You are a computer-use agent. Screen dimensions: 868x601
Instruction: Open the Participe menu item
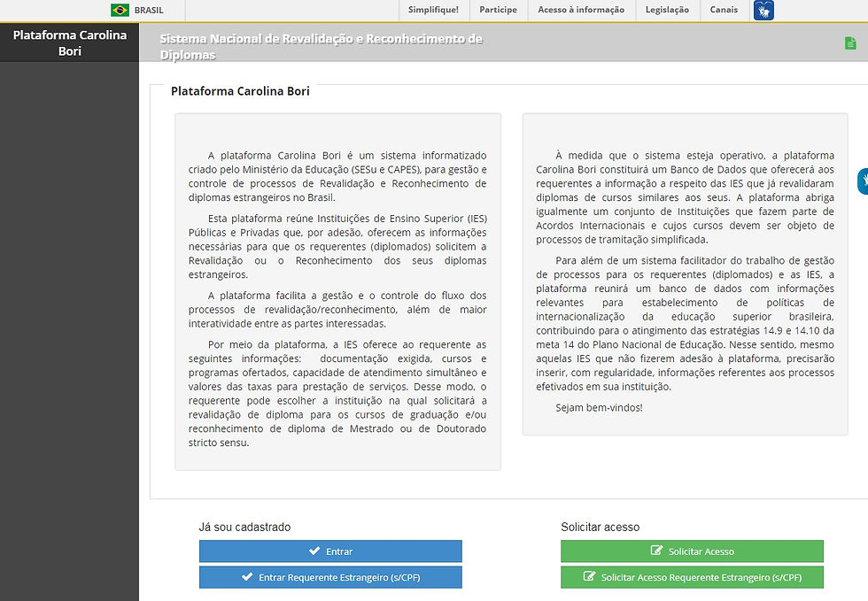coord(498,10)
